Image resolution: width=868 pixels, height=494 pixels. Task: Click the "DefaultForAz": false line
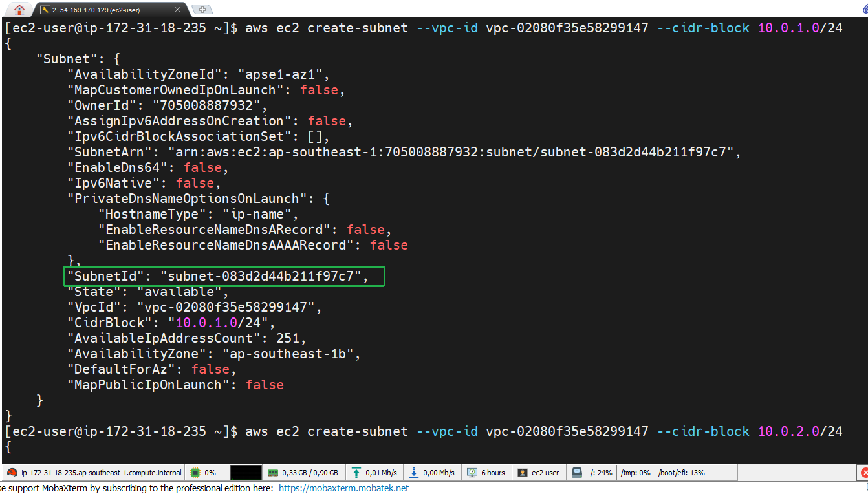click(x=152, y=369)
